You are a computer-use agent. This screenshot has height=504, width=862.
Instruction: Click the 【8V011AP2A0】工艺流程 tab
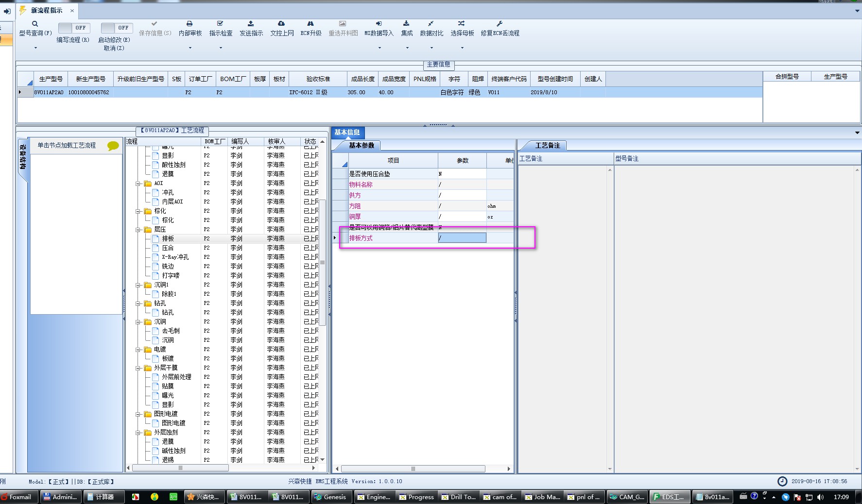172,131
